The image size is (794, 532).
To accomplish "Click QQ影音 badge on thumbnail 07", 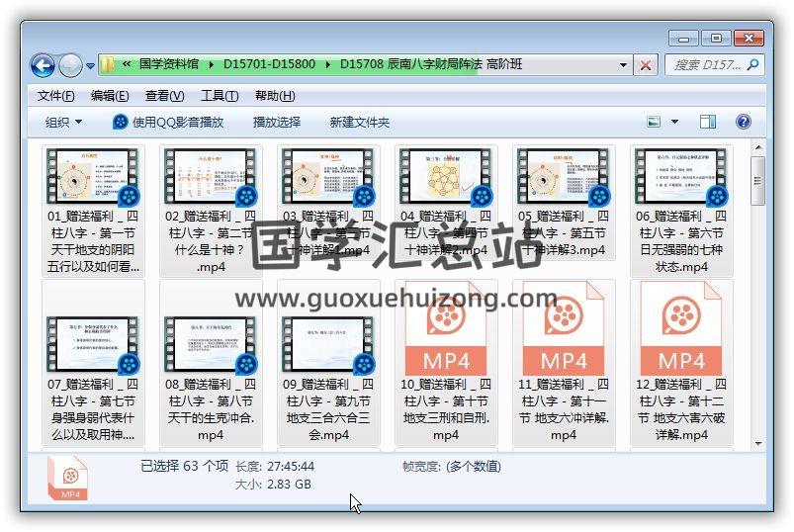I will (x=130, y=365).
